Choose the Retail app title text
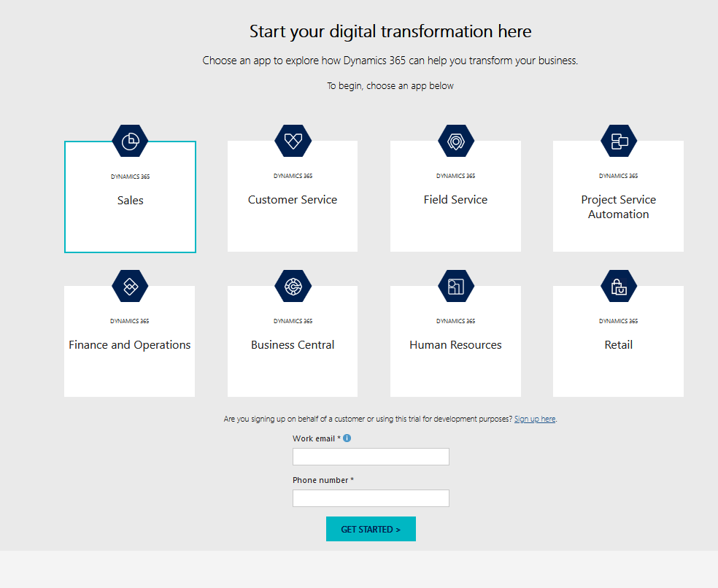718x588 pixels. click(619, 345)
